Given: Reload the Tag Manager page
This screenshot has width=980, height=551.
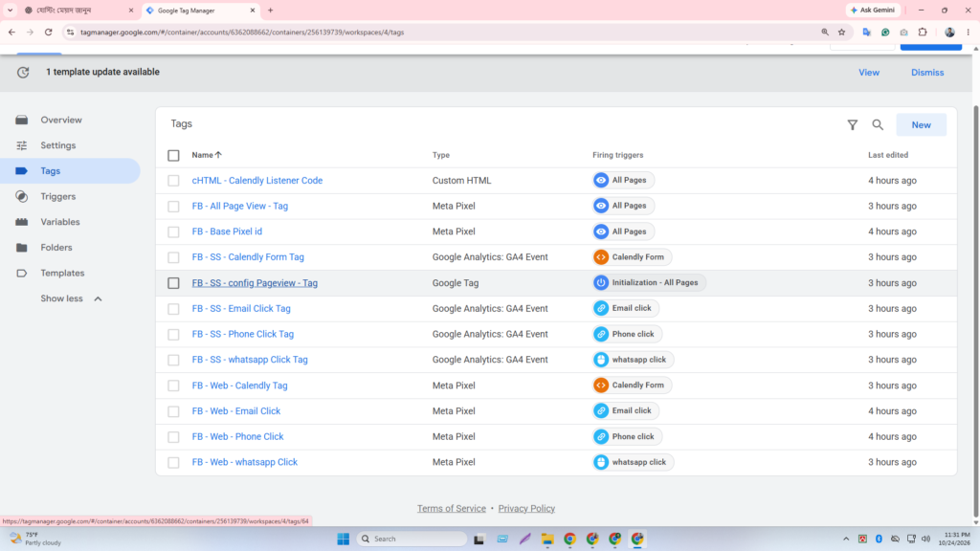Looking at the screenshot, I should point(48,32).
